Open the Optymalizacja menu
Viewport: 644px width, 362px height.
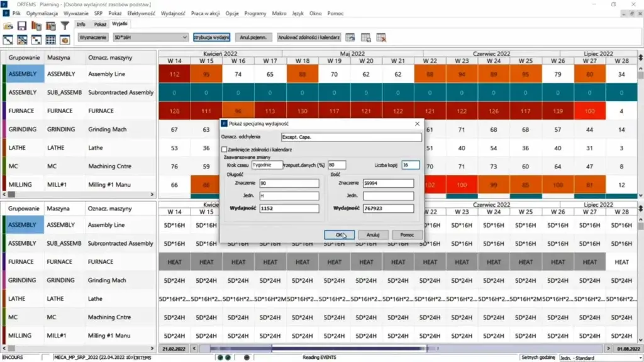(42, 12)
